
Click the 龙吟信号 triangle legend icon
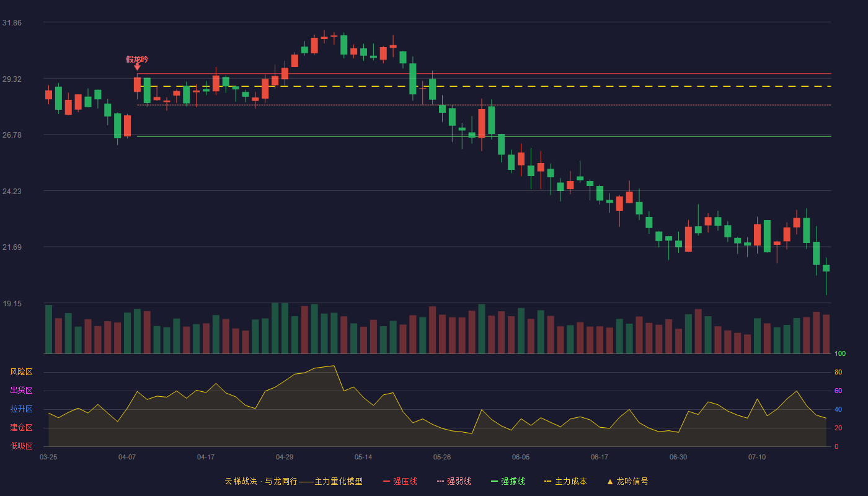610,481
